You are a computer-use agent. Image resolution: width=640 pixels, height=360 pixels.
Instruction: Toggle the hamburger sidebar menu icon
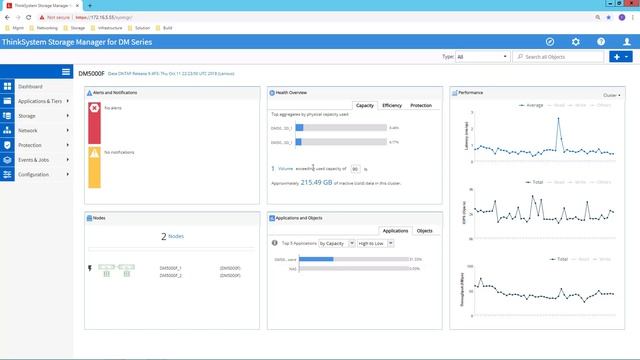66,72
